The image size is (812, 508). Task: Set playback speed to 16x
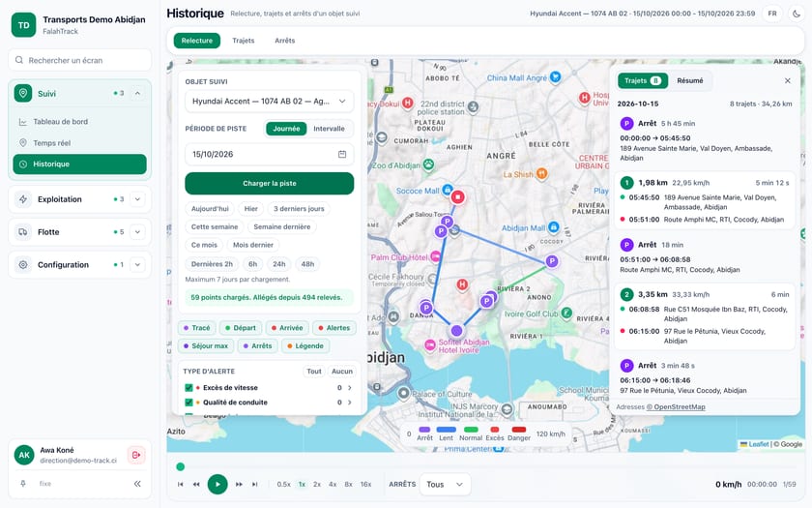point(365,484)
